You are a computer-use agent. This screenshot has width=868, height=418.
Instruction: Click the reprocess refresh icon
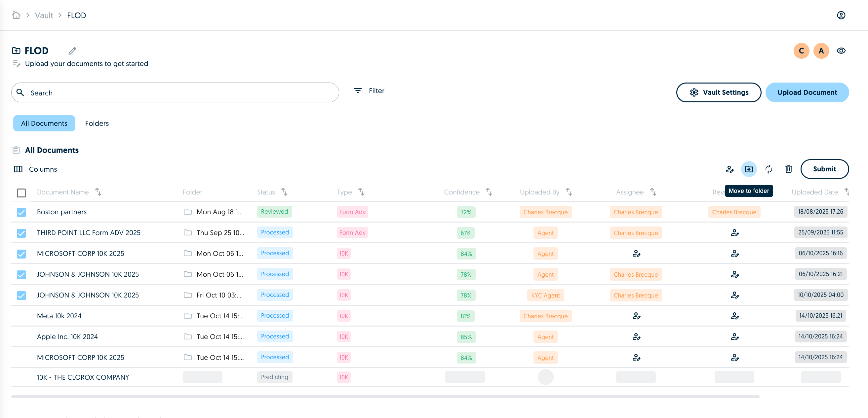pyautogui.click(x=769, y=169)
